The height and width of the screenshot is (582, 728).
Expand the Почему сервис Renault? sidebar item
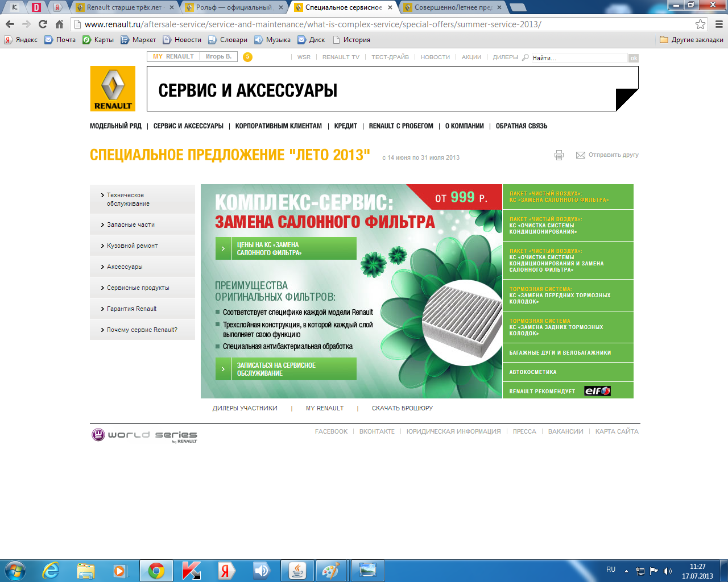click(x=142, y=330)
